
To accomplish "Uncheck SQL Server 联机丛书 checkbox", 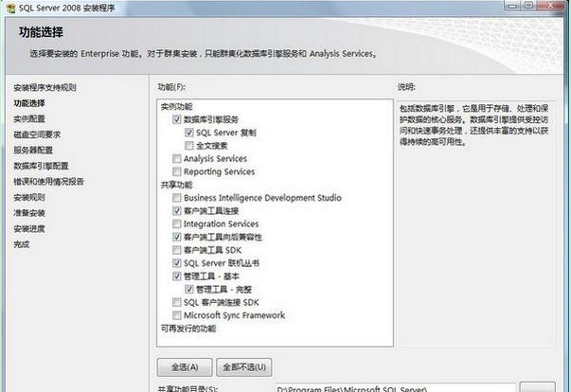I will click(x=177, y=263).
